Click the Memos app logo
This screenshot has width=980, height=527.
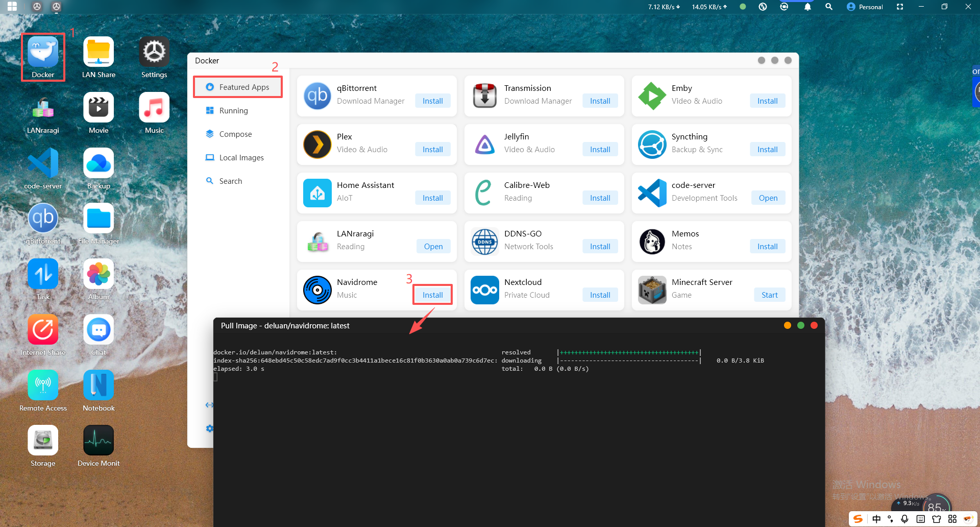point(652,242)
